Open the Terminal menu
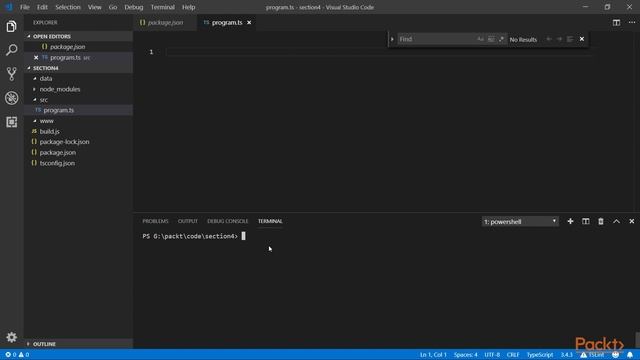Image resolution: width=640 pixels, height=360 pixels. 163,7
